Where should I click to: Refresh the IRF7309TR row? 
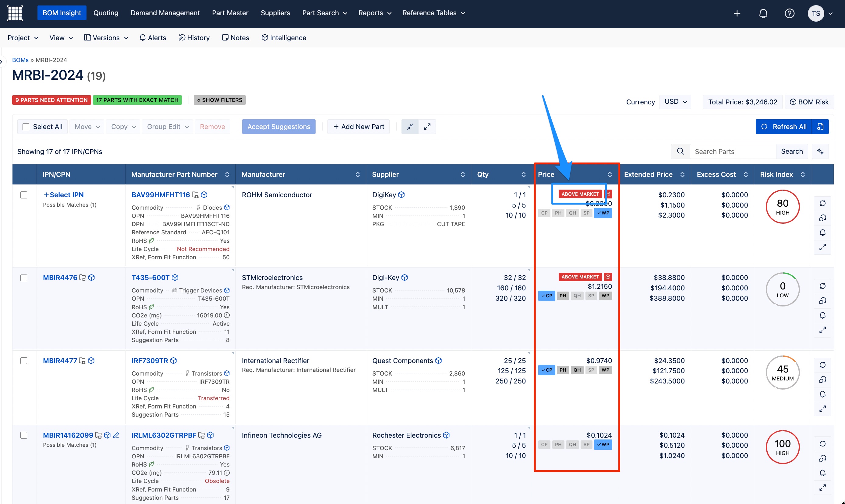point(822,365)
